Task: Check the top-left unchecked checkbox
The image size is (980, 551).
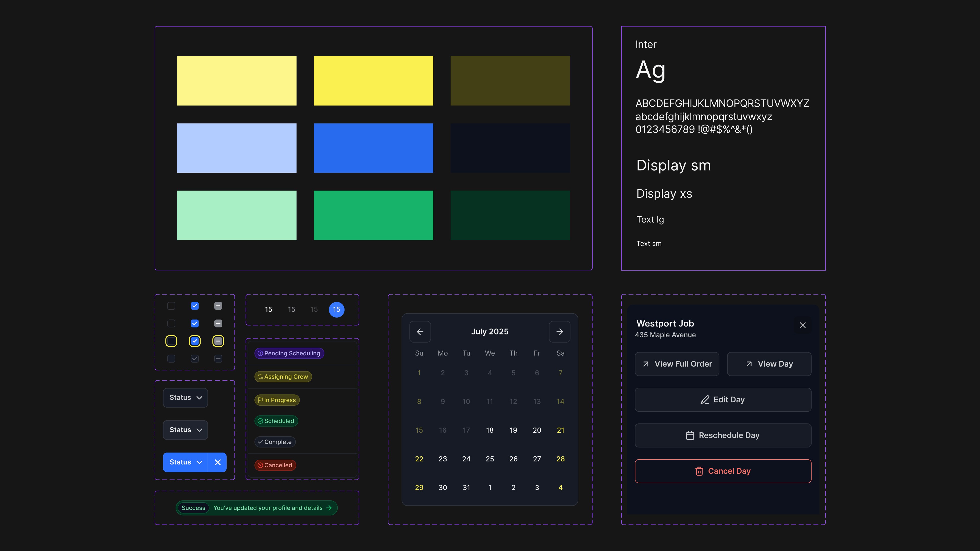Action: [x=171, y=306]
